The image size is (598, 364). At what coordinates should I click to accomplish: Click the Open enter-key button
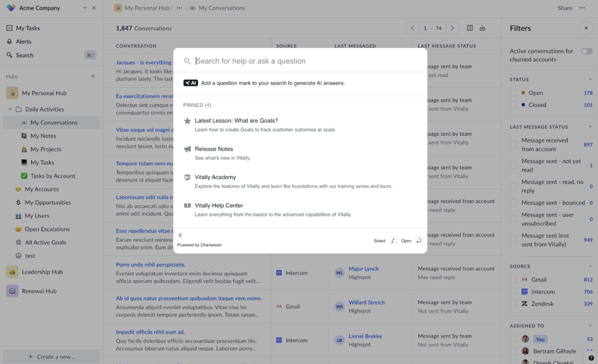coord(419,241)
